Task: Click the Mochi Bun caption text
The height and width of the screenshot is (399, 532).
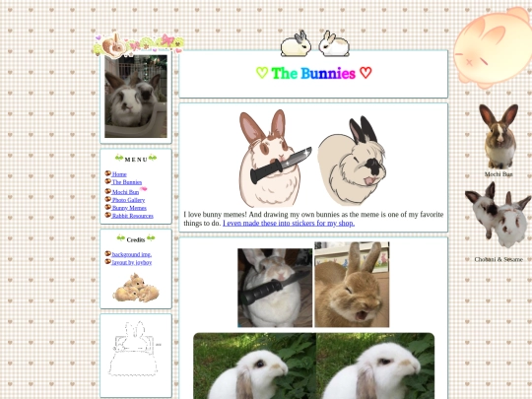Action: (x=499, y=174)
